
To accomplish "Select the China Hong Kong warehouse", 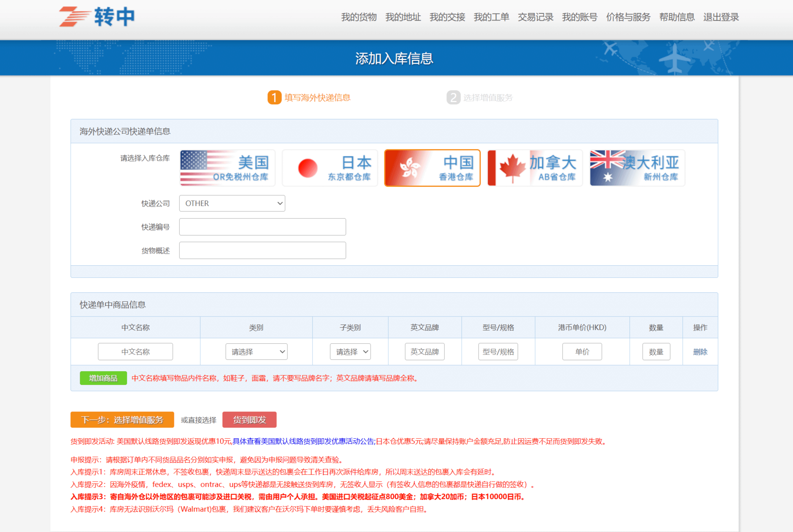I will (432, 168).
